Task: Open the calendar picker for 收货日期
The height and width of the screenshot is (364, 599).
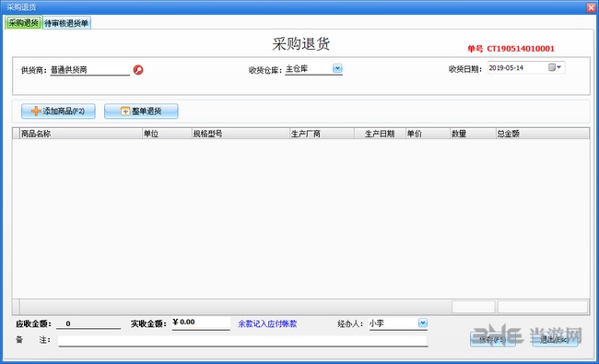Action: (555, 67)
